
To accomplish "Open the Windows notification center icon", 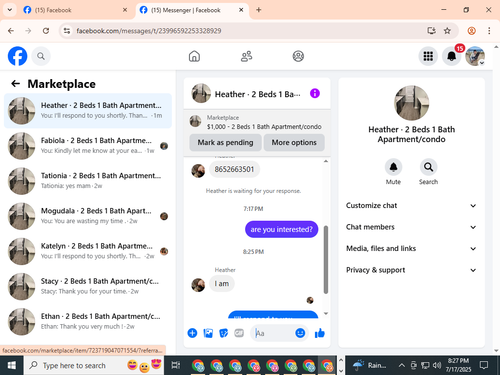I will click(x=484, y=365).
